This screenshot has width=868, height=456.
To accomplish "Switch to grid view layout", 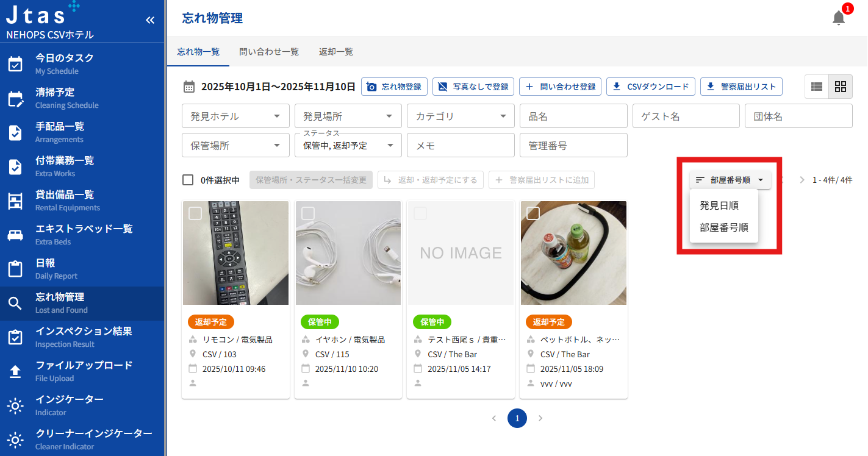I will point(841,87).
